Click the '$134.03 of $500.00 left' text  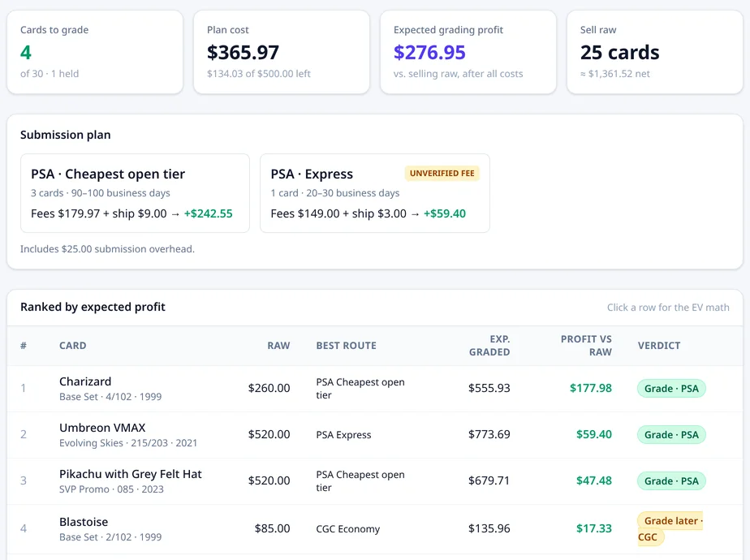(x=259, y=74)
